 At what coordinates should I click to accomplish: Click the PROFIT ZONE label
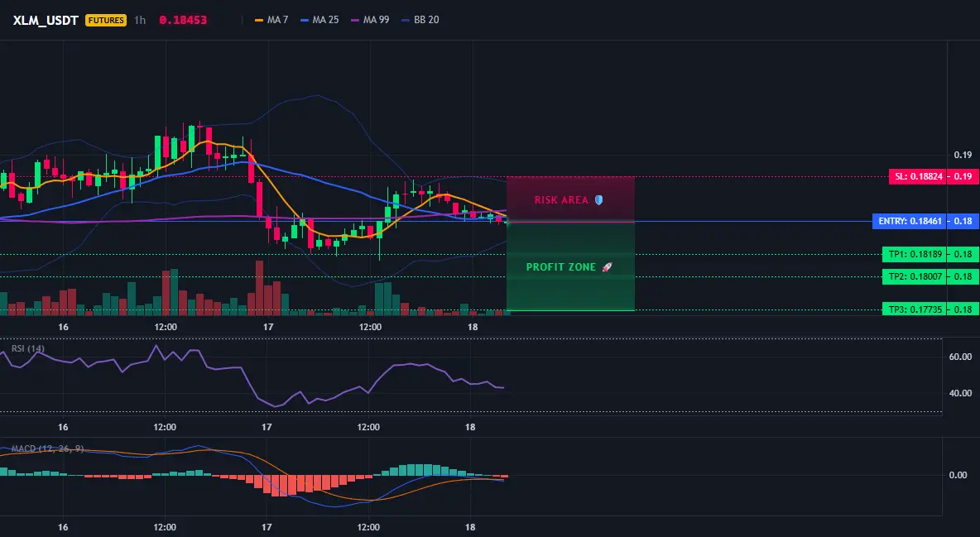click(560, 267)
